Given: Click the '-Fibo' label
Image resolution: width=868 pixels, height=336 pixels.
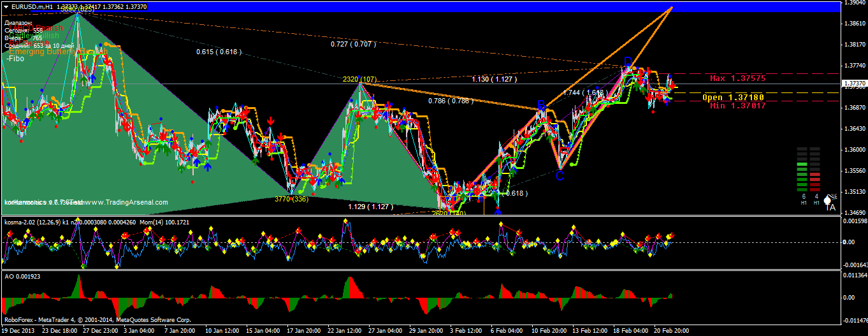Looking at the screenshot, I should click(x=15, y=59).
